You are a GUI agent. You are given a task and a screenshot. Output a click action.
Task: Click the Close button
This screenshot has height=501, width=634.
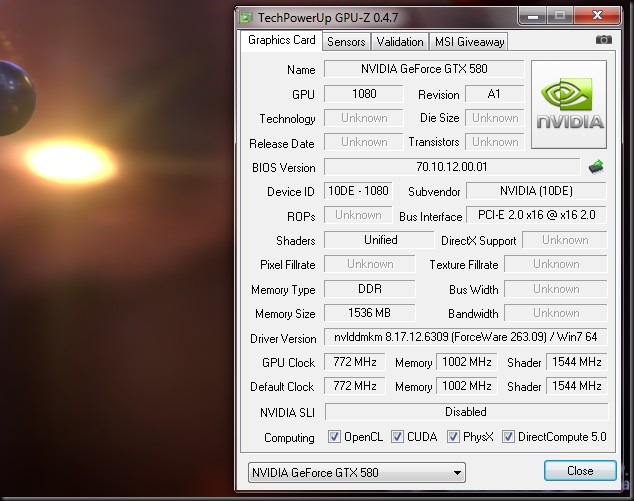tap(580, 471)
